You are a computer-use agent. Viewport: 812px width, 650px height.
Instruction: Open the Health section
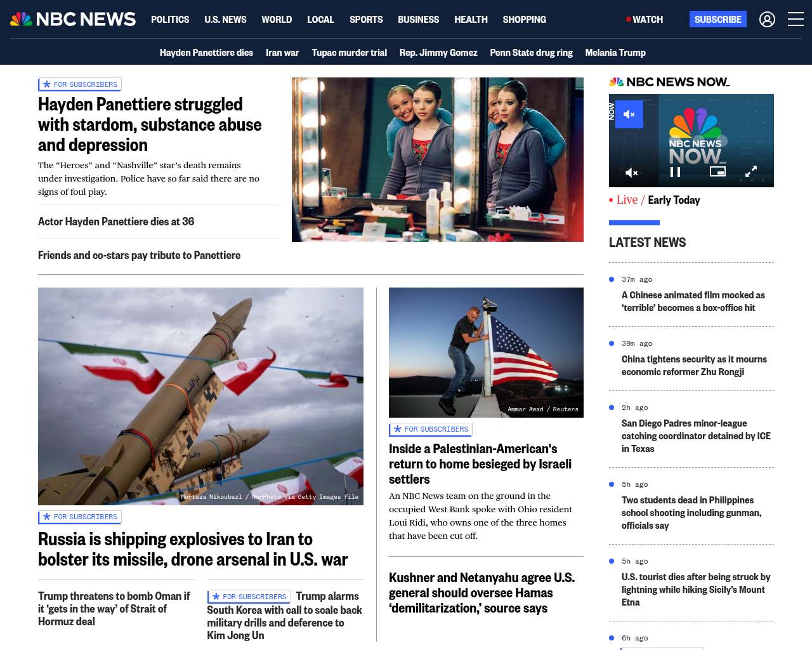click(471, 20)
